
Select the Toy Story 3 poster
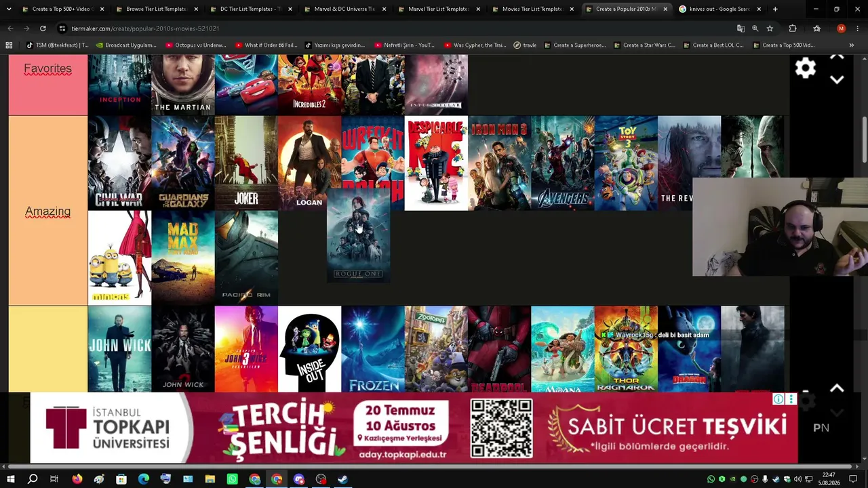pyautogui.click(x=626, y=163)
